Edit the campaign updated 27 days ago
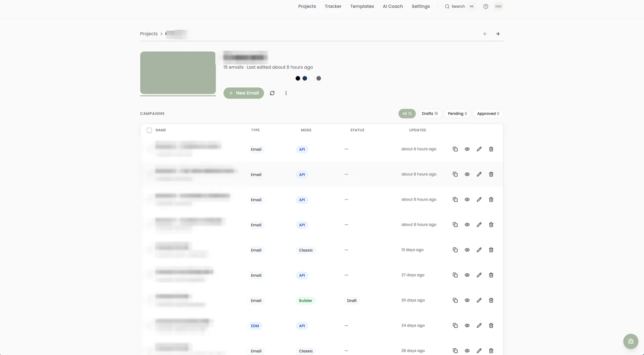Screen dimensions: 644x355 479,275
